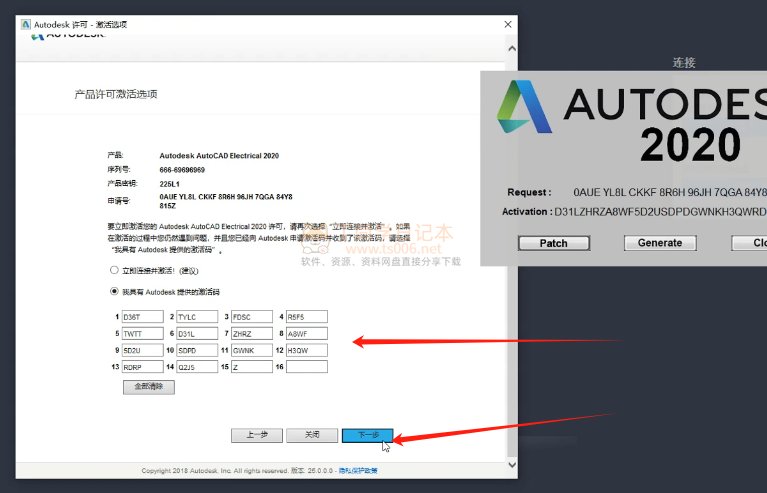
Task: Click the request code 0AUE YL8L text in dialog
Action: point(226,201)
